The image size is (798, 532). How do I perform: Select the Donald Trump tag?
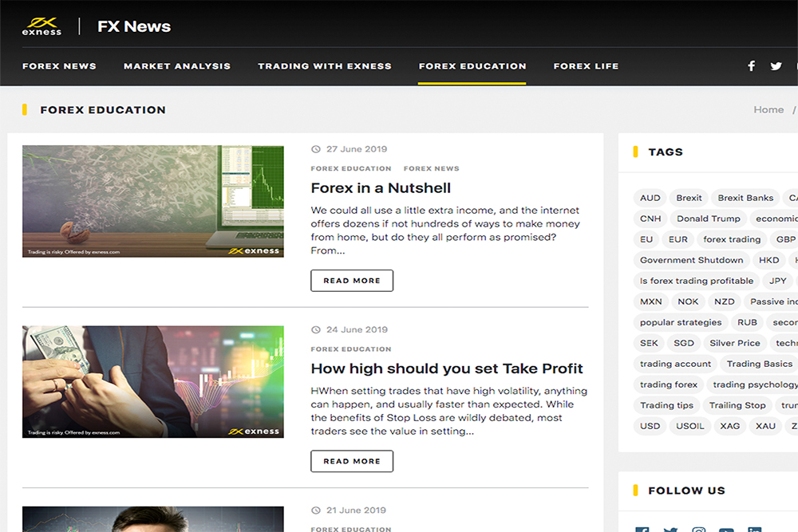pos(708,219)
